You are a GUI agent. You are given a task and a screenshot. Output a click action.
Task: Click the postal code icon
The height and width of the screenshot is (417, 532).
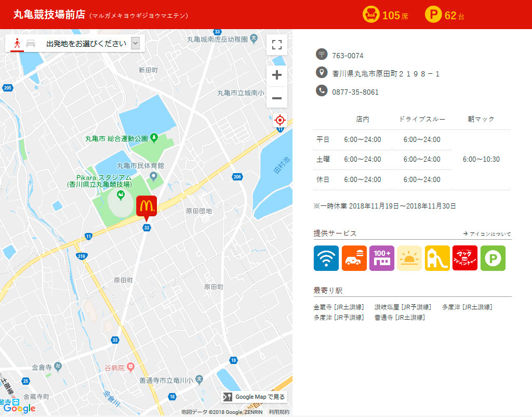322,54
